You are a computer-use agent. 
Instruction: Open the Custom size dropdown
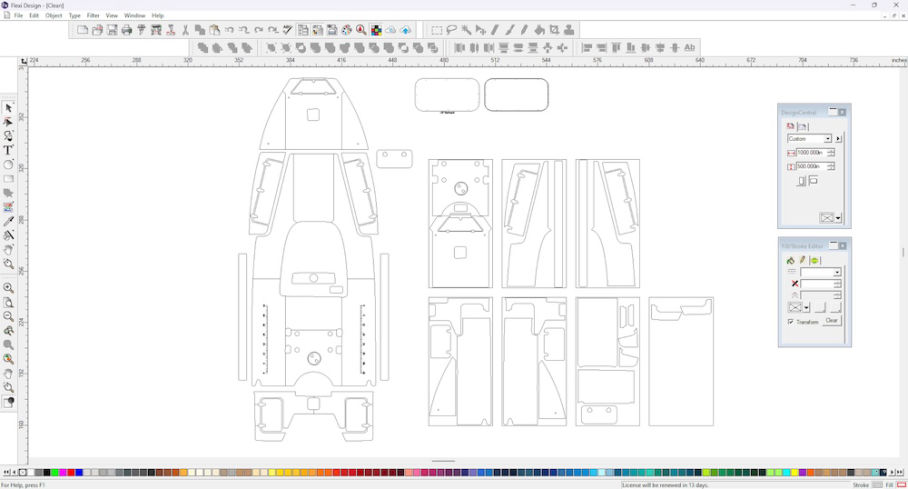(x=827, y=139)
